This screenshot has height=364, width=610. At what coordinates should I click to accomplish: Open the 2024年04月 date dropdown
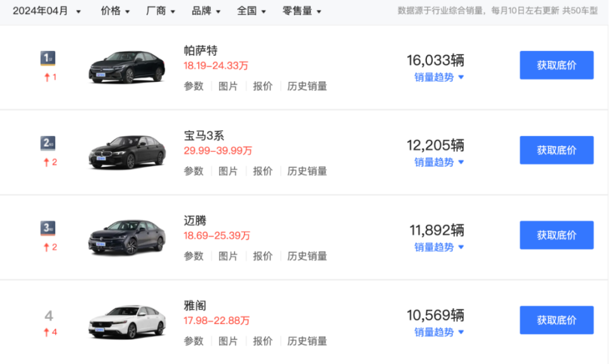click(47, 11)
